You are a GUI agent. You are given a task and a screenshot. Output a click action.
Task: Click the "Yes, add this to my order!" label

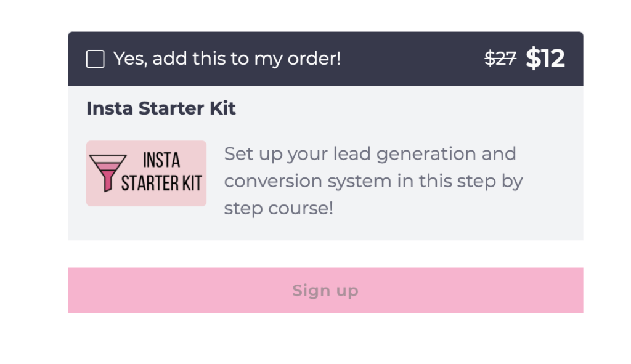click(x=227, y=59)
